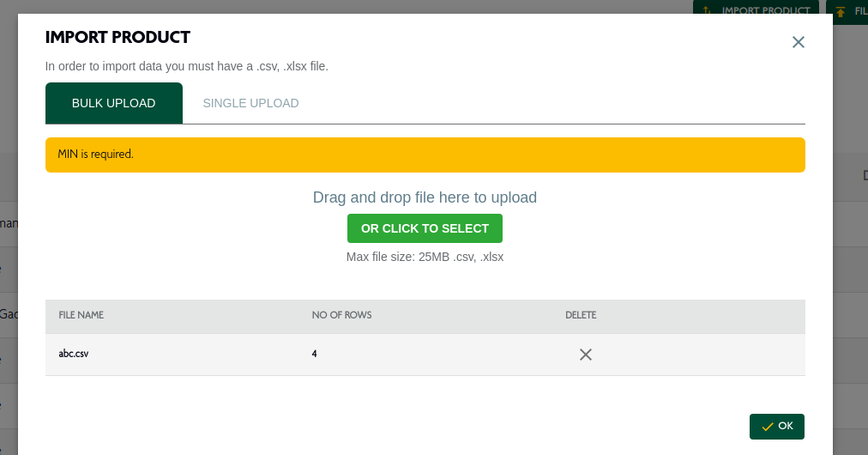
Task: Click the orange upload icon beside FIL
Action: coord(841,12)
